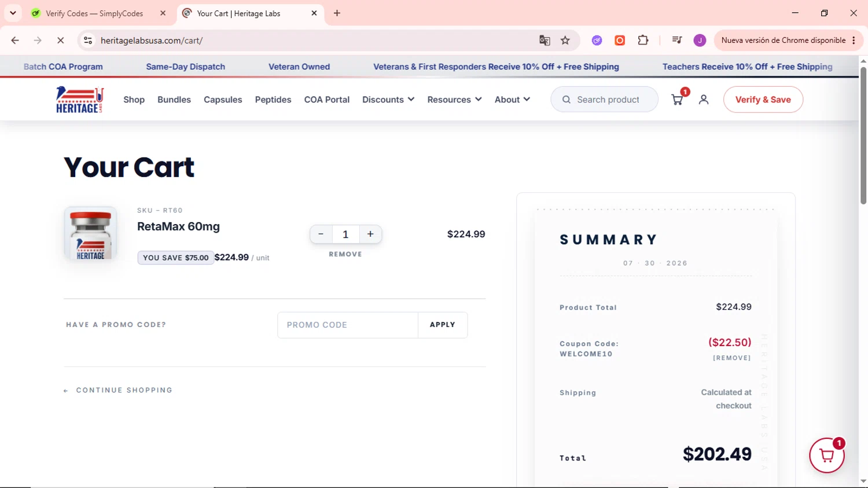Click the Search product field
The image size is (868, 488).
click(604, 100)
